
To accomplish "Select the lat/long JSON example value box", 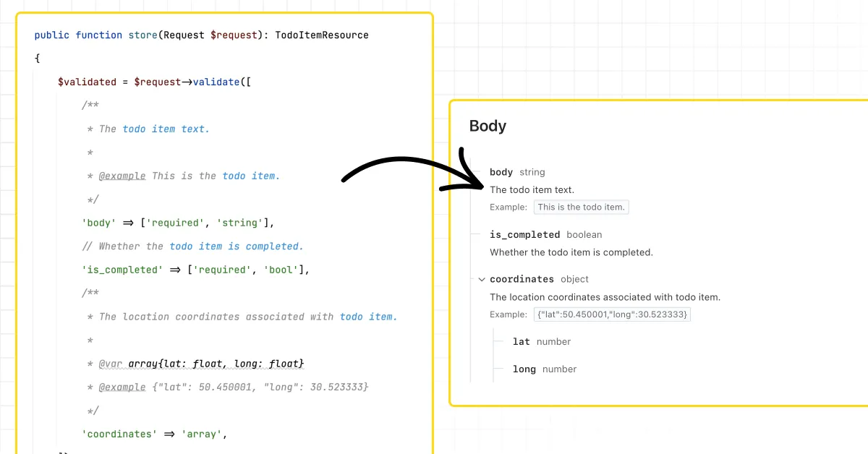I will (612, 314).
